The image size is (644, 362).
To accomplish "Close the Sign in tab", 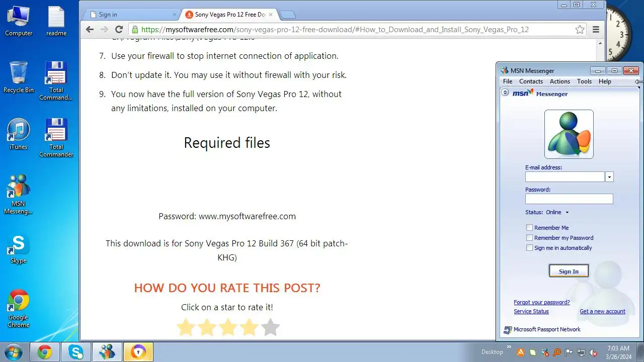I will tap(175, 15).
